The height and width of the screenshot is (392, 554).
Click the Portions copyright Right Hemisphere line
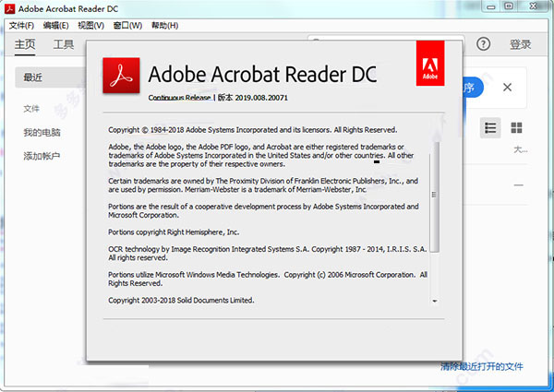(174, 232)
